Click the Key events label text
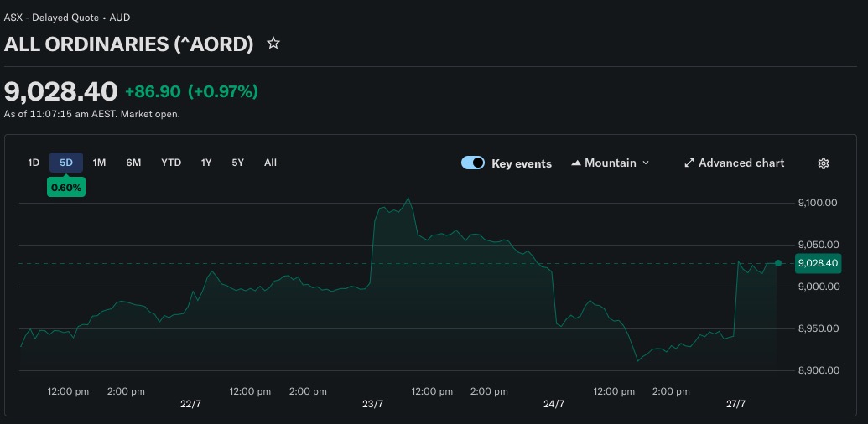Screen dimensions: 868x424 coord(522,163)
